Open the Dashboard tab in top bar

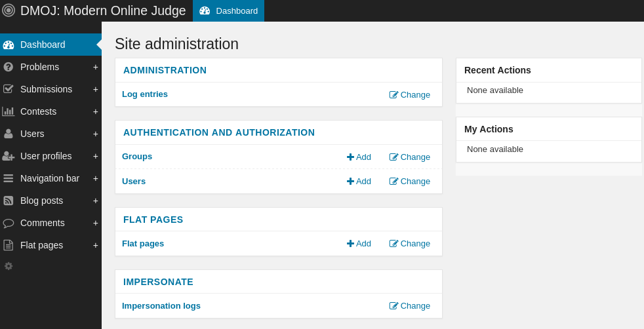pyautogui.click(x=228, y=10)
